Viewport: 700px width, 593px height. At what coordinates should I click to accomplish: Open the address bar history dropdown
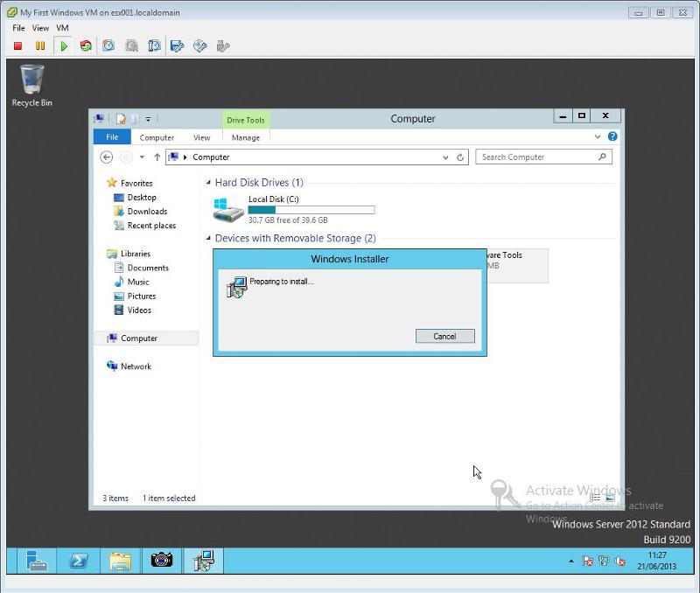click(445, 157)
